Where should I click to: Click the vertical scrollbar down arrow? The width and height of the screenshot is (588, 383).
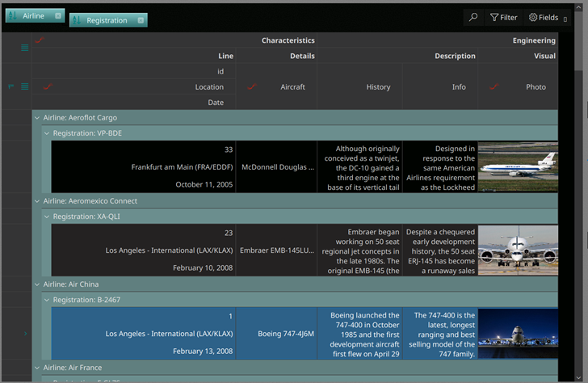pyautogui.click(x=578, y=378)
